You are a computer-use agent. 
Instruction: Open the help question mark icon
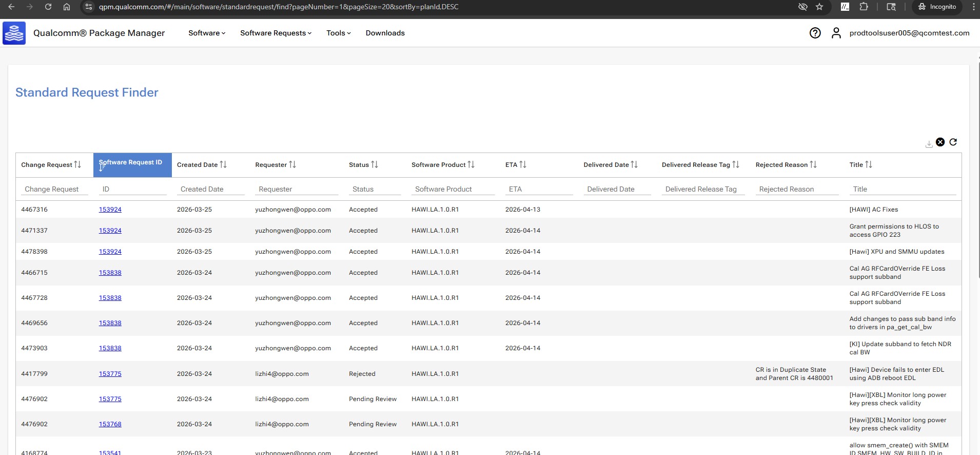click(x=815, y=33)
